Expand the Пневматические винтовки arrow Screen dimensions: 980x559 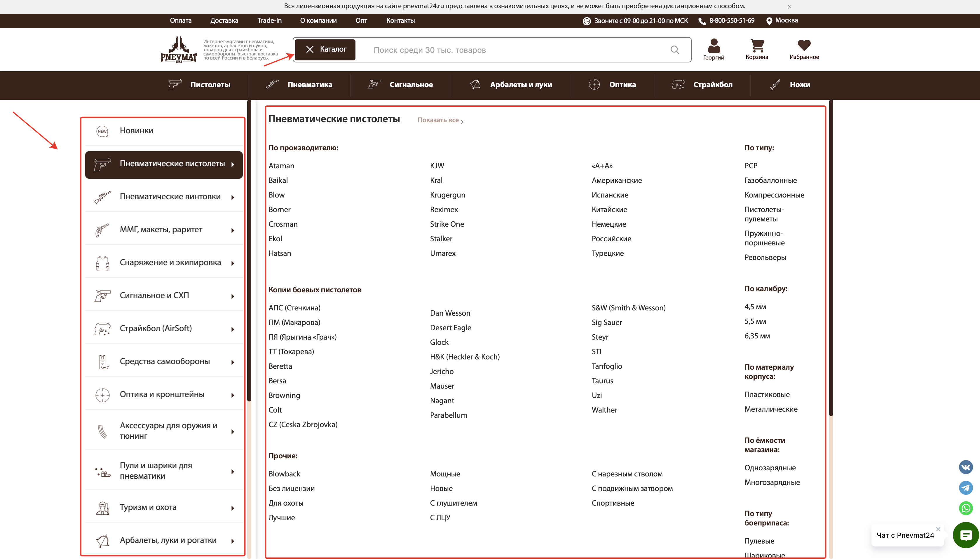coord(233,197)
